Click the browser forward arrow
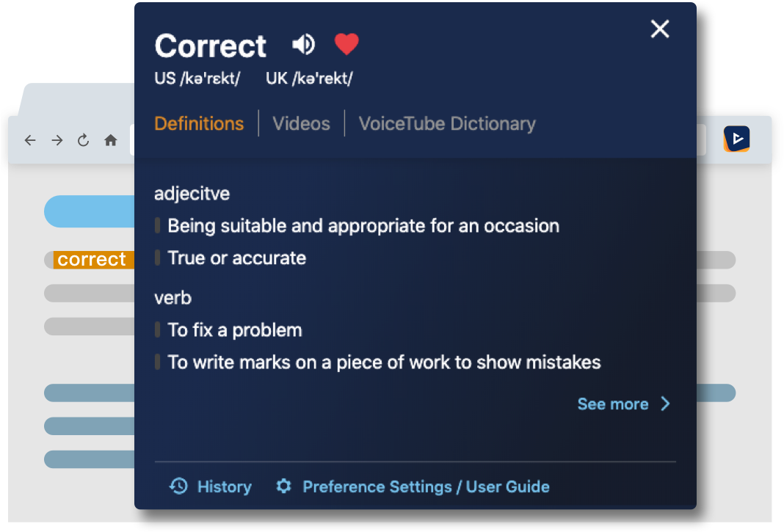This screenshot has height=532, width=784. pyautogui.click(x=57, y=140)
